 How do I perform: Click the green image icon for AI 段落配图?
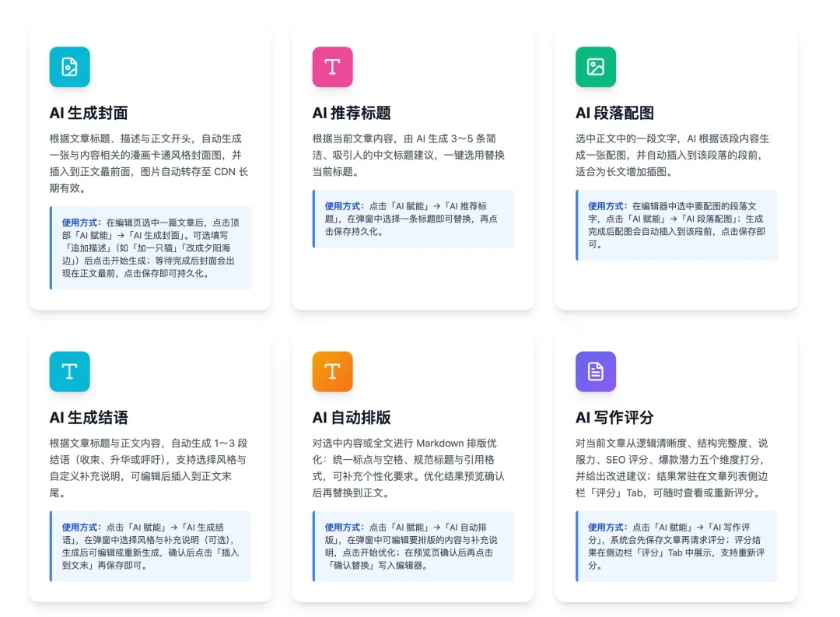pyautogui.click(x=596, y=67)
